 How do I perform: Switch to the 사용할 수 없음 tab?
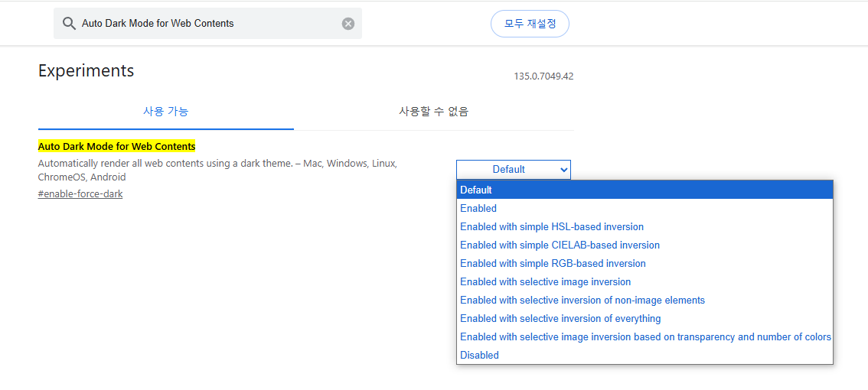pos(434,111)
